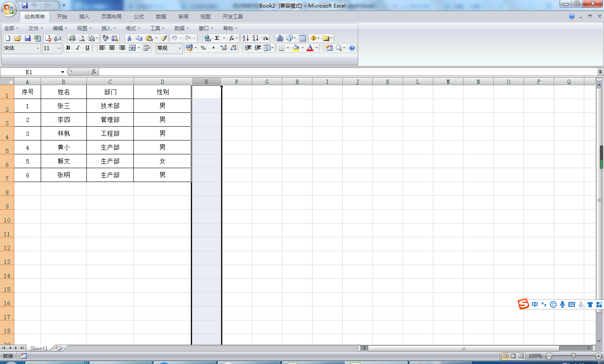Viewport: 604px width, 364px height.
Task: Click the Select All corner button
Action: pos(7,82)
